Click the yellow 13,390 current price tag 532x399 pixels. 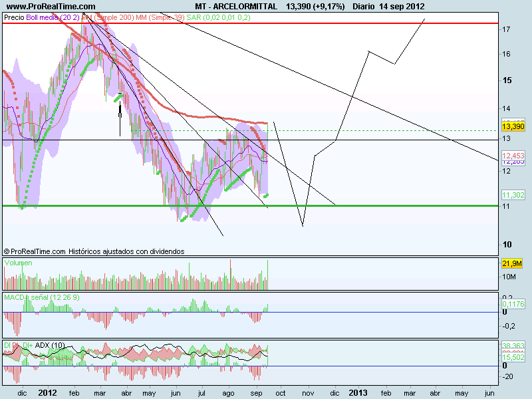(x=513, y=126)
